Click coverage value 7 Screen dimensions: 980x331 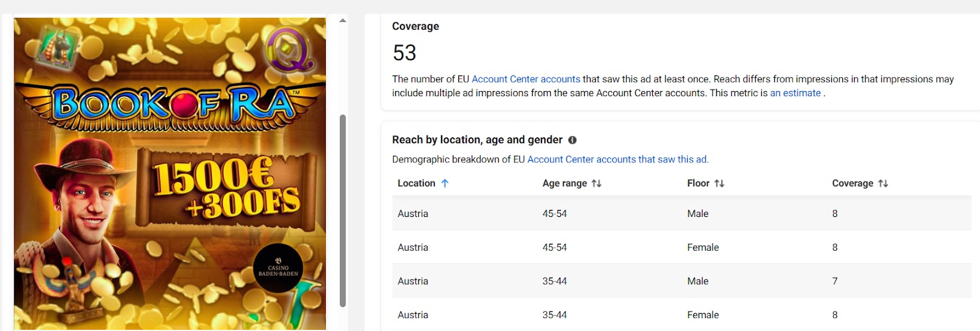coord(835,281)
